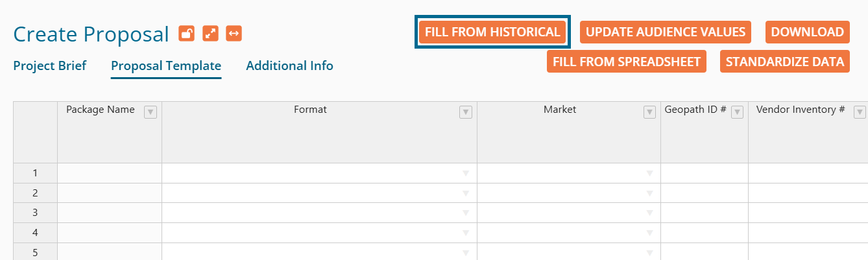The width and height of the screenshot is (868, 260).
Task: Click the Fill From Historical button
Action: pyautogui.click(x=492, y=32)
